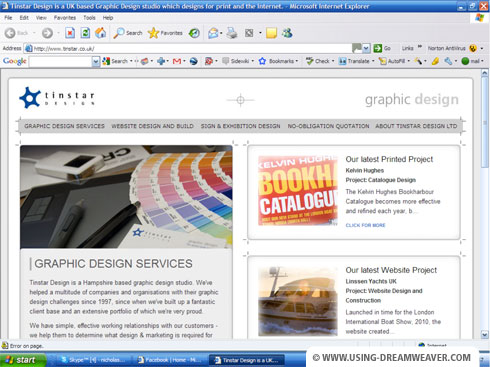Open Favorites star in IE toolbar

coord(165,33)
